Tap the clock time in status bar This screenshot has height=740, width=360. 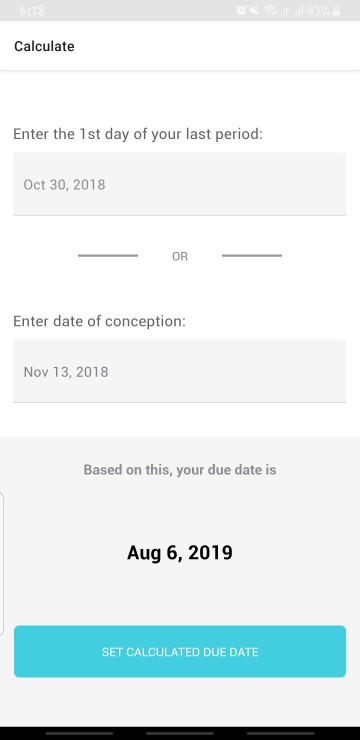[x=33, y=10]
